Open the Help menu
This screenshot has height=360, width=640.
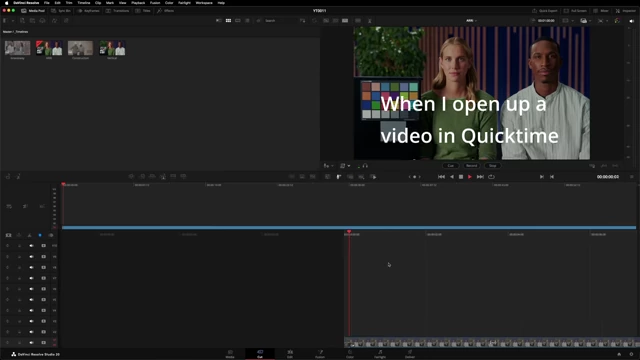pyautogui.click(x=221, y=3)
